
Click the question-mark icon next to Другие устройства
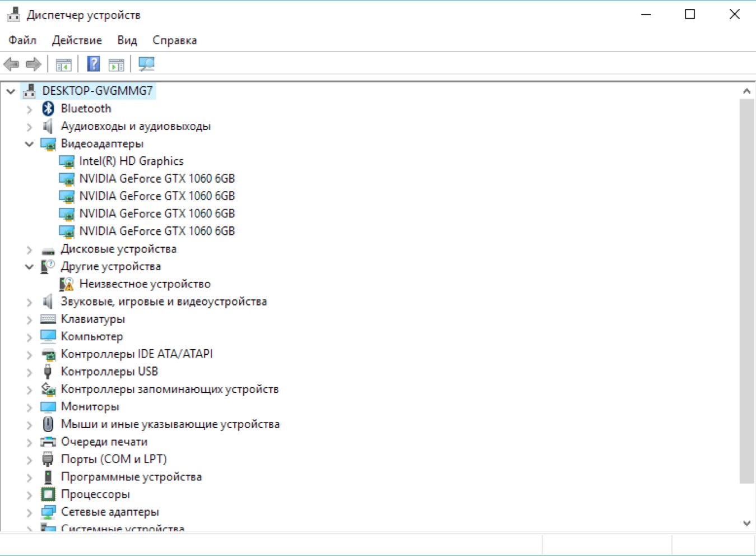click(x=48, y=266)
